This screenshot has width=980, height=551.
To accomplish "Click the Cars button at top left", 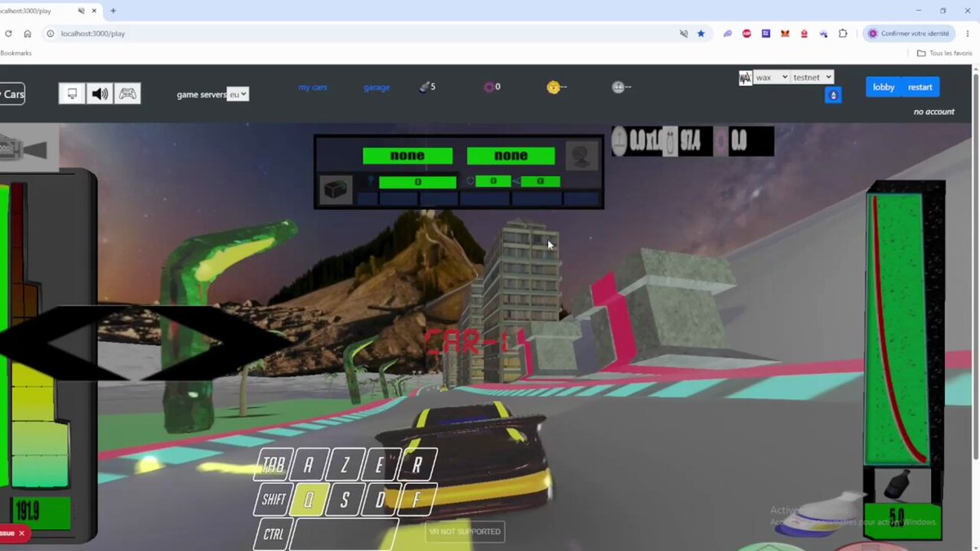I will click(x=12, y=94).
